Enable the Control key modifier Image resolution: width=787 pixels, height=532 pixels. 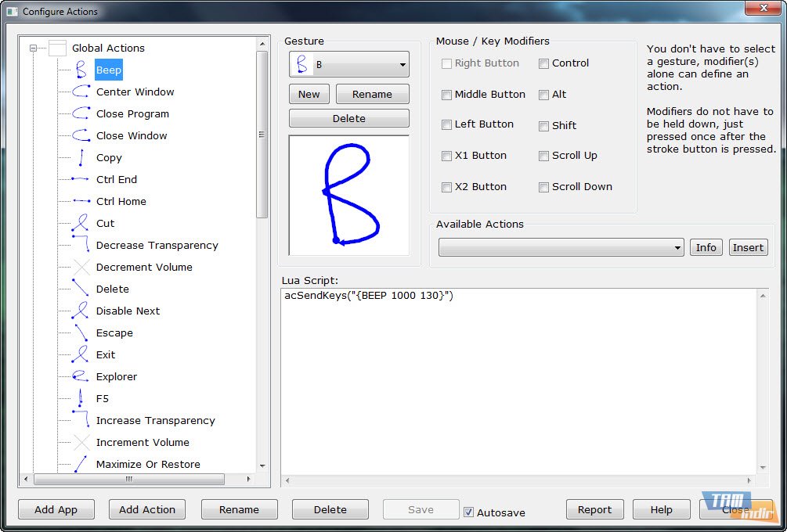(543, 63)
